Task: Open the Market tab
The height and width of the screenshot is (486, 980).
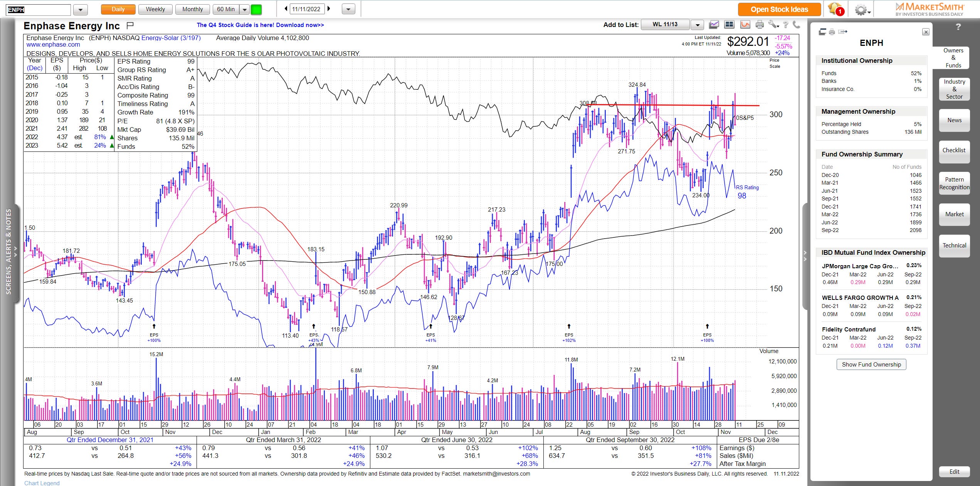Action: pos(954,214)
